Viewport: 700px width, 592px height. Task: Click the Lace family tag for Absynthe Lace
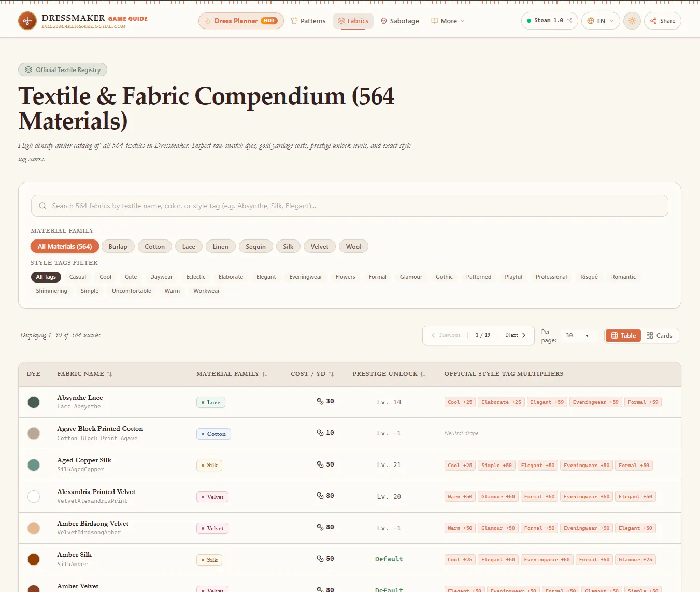(x=211, y=402)
